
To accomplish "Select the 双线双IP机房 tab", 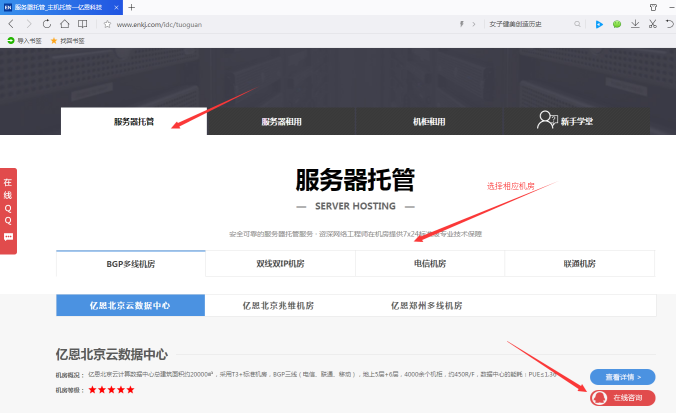I will [280, 264].
